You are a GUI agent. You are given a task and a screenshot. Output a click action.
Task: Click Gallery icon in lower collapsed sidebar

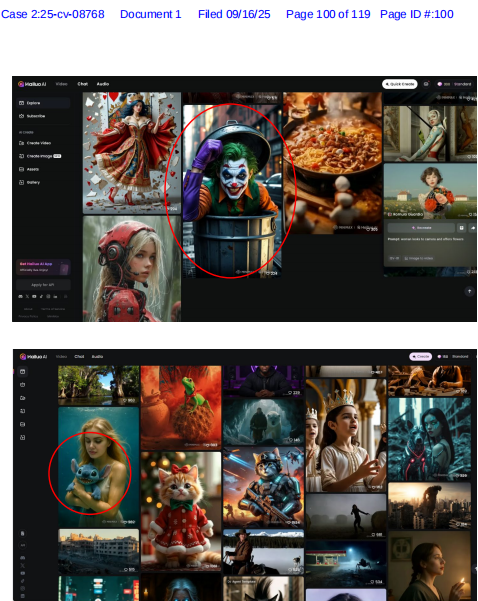click(x=22, y=437)
